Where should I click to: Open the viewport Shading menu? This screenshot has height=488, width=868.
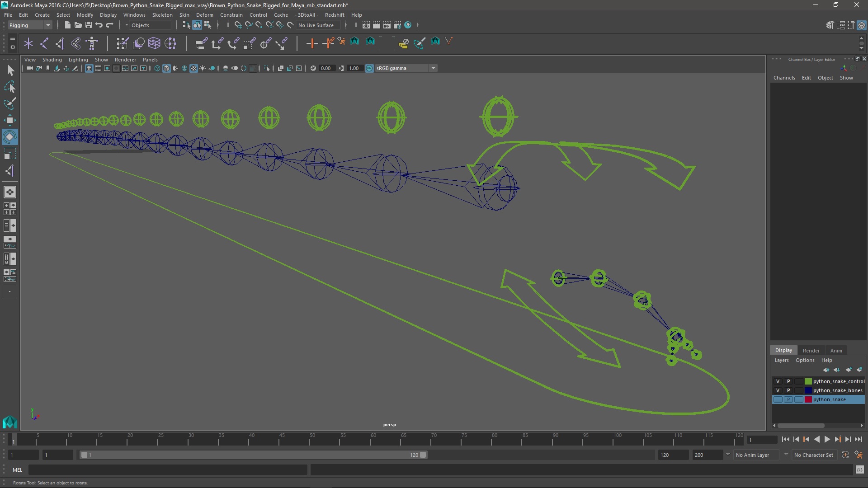(x=52, y=60)
